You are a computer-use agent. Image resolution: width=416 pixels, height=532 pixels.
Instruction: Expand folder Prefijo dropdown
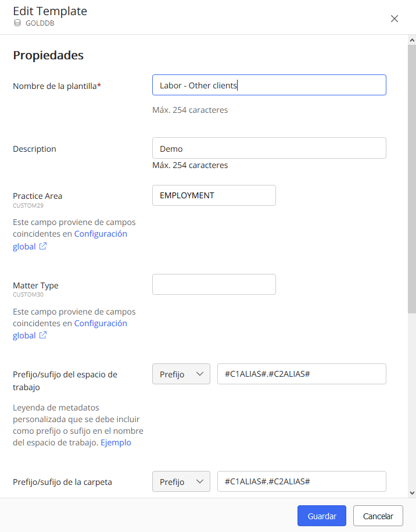[181, 481]
